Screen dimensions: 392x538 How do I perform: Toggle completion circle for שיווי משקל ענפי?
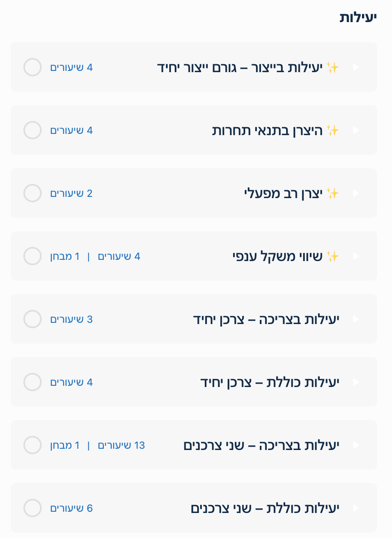coord(33,256)
